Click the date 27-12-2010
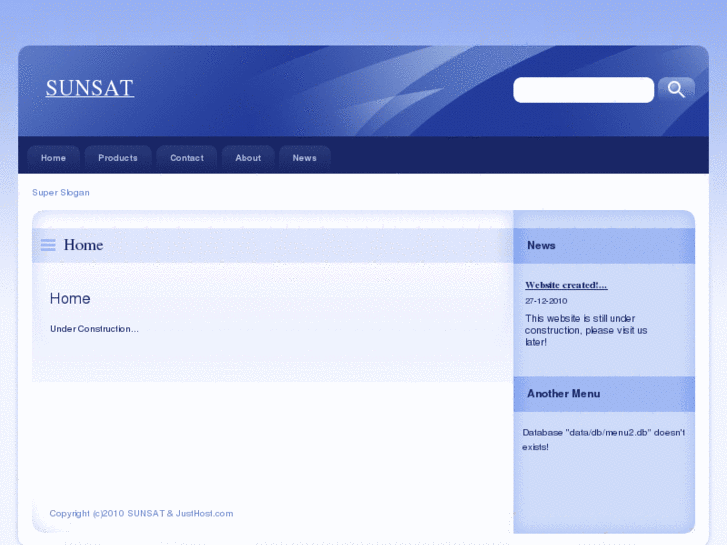Image resolution: width=727 pixels, height=545 pixels. coord(546,301)
